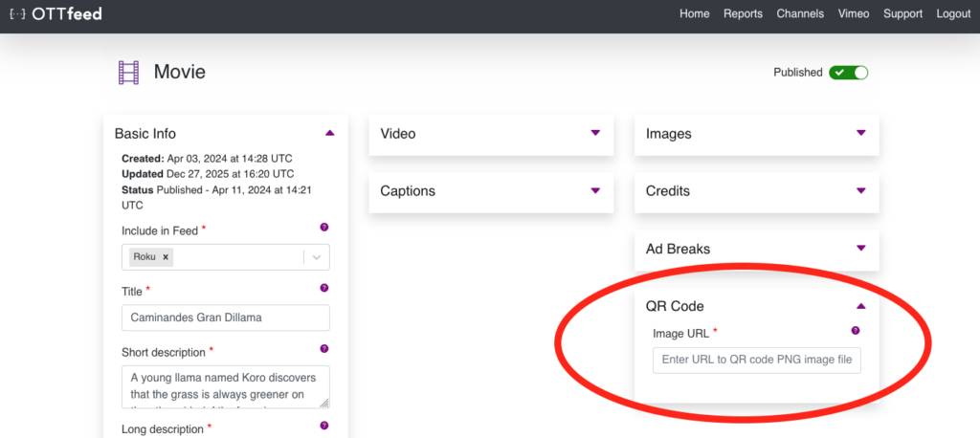Screen dimensions: 980x438
Task: Expand the Video panel
Action: coord(595,133)
